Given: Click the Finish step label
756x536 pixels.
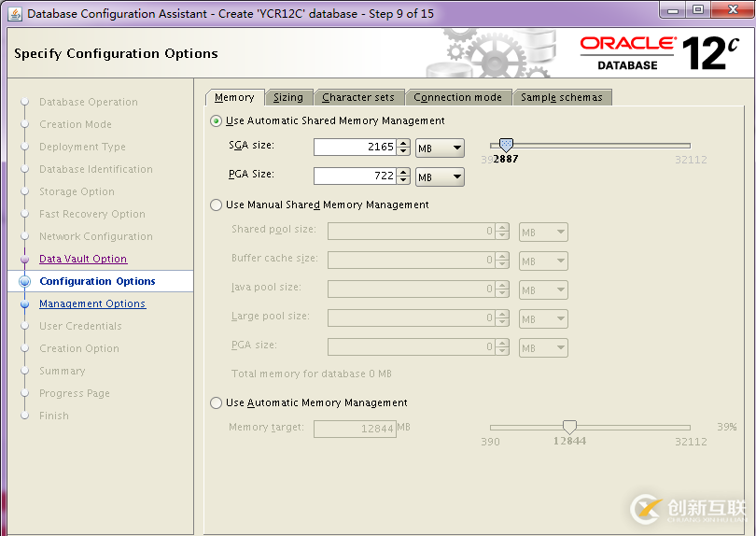Looking at the screenshot, I should point(54,416).
